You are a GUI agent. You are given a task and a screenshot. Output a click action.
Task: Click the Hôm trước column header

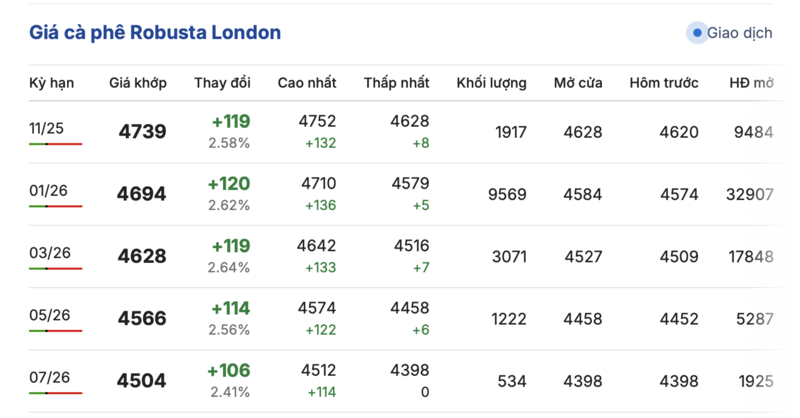[663, 83]
